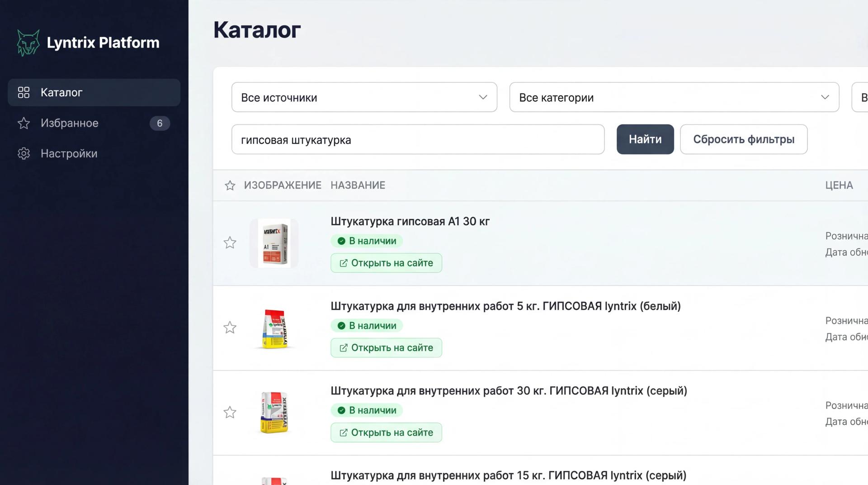Click Сбросить фильтры to reset filters
Screen dimensions: 868x485
point(743,139)
